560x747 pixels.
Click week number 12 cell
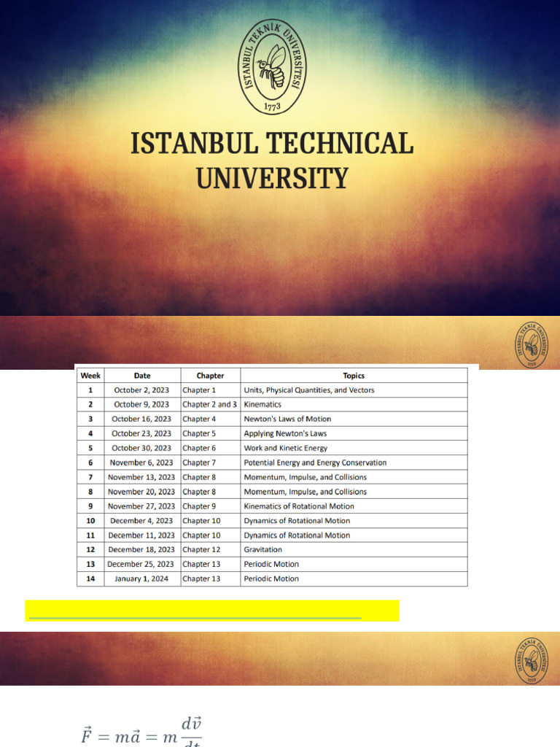90,549
